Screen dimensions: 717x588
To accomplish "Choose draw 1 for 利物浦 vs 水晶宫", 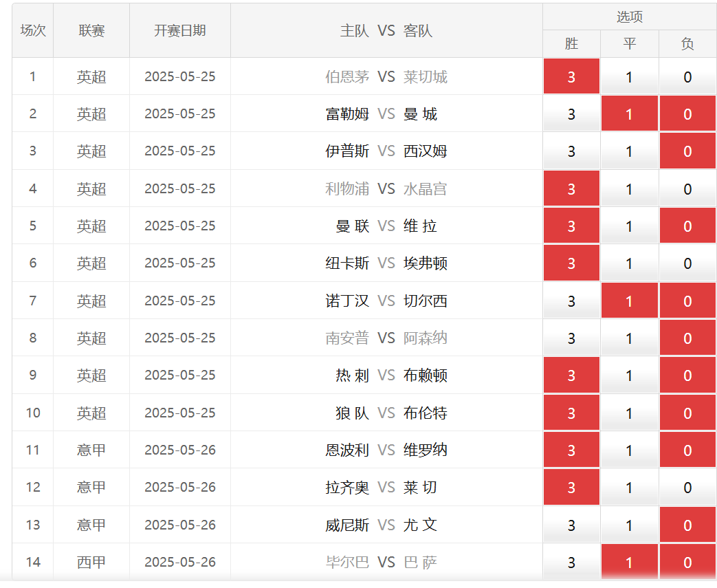I will (629, 188).
